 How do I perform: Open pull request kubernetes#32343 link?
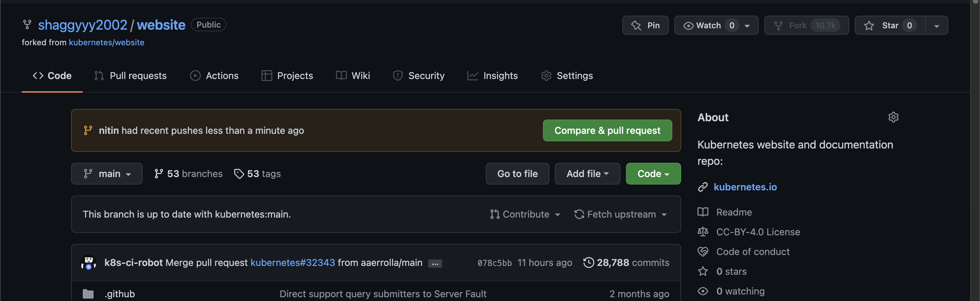click(x=292, y=263)
